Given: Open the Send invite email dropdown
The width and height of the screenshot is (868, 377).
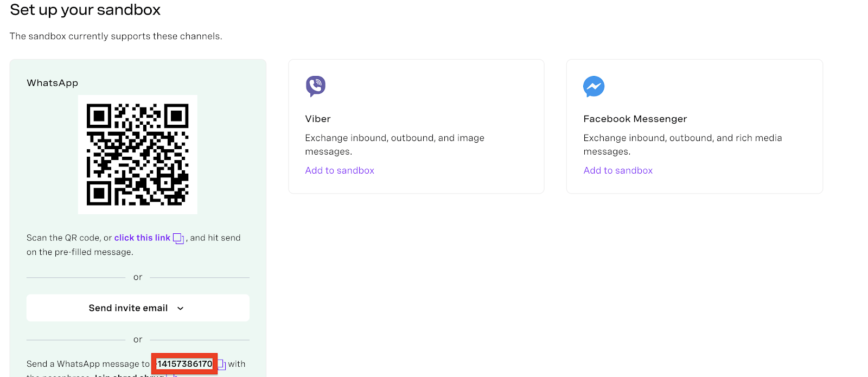Looking at the screenshot, I should click(138, 308).
